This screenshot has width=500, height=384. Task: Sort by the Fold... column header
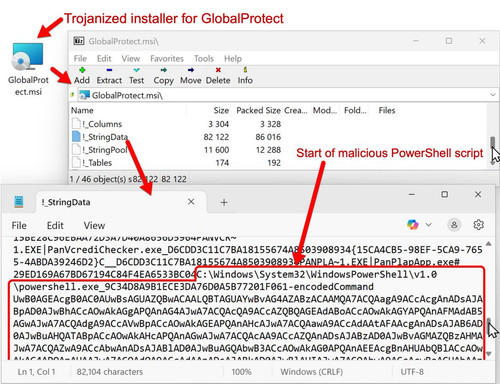(355, 110)
